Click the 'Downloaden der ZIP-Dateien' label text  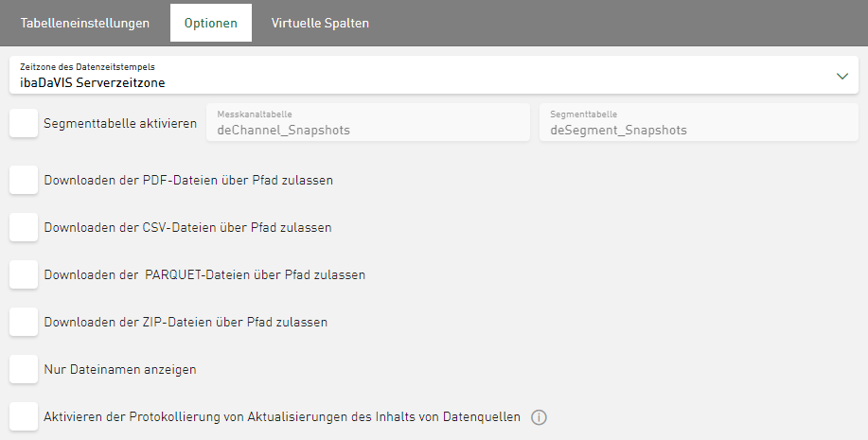click(x=186, y=322)
